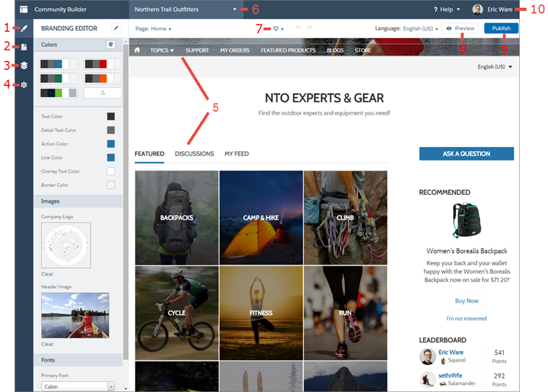This screenshot has width=548, height=392.
Task: Open the Primary Font Cabin combo box
Action: [78, 386]
